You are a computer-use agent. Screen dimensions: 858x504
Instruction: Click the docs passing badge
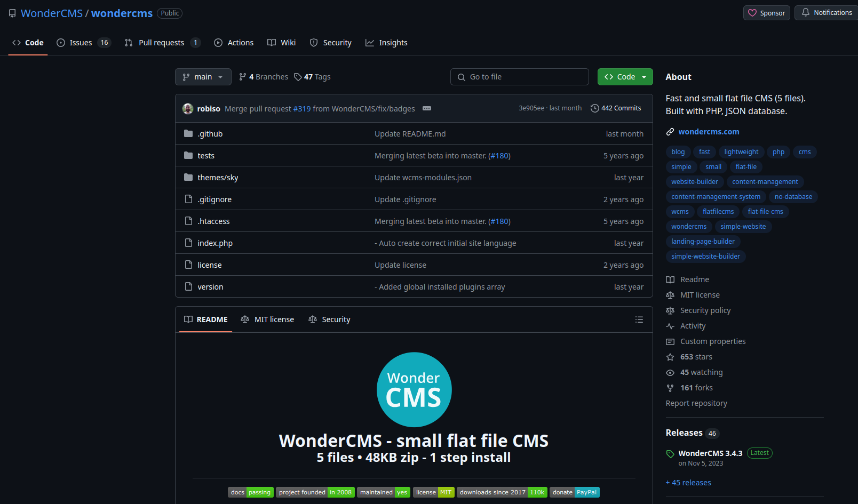[251, 492]
